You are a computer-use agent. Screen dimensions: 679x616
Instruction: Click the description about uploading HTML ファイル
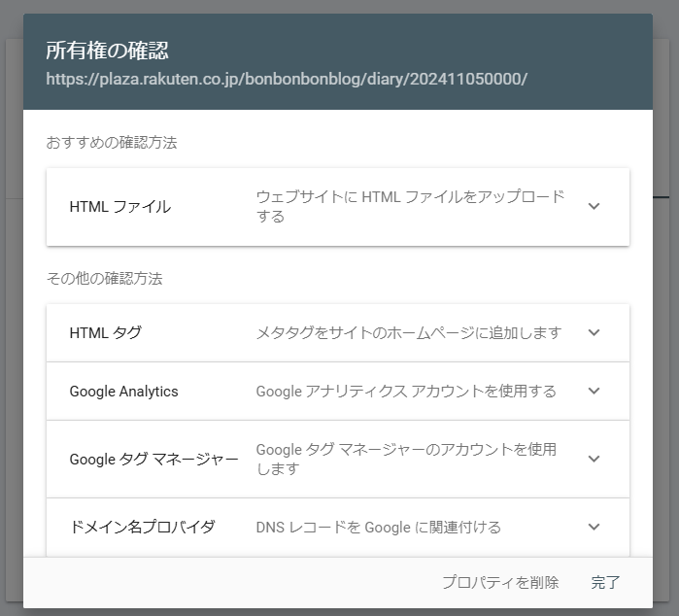409,206
